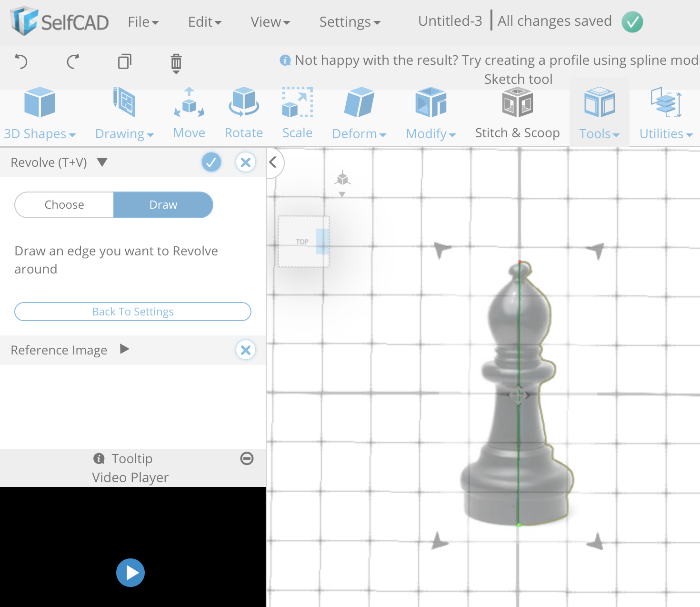The height and width of the screenshot is (607, 700).
Task: Close the Reference Image panel
Action: [246, 350]
